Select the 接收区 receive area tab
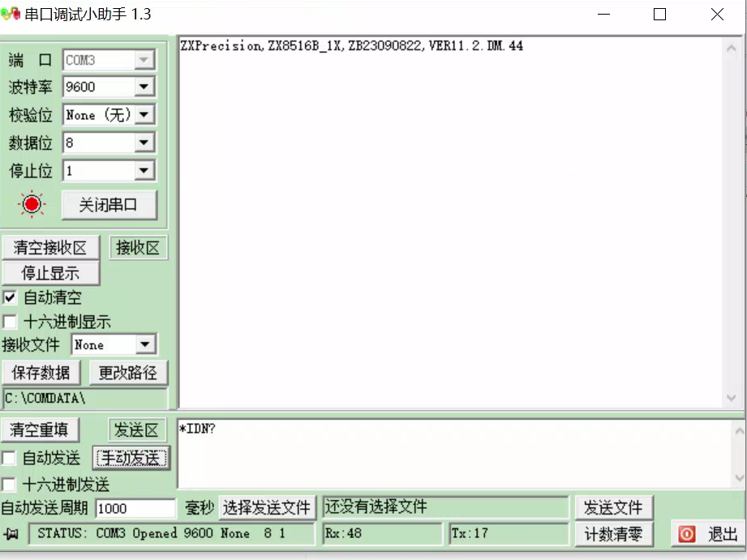The height and width of the screenshot is (560, 747). tap(138, 247)
